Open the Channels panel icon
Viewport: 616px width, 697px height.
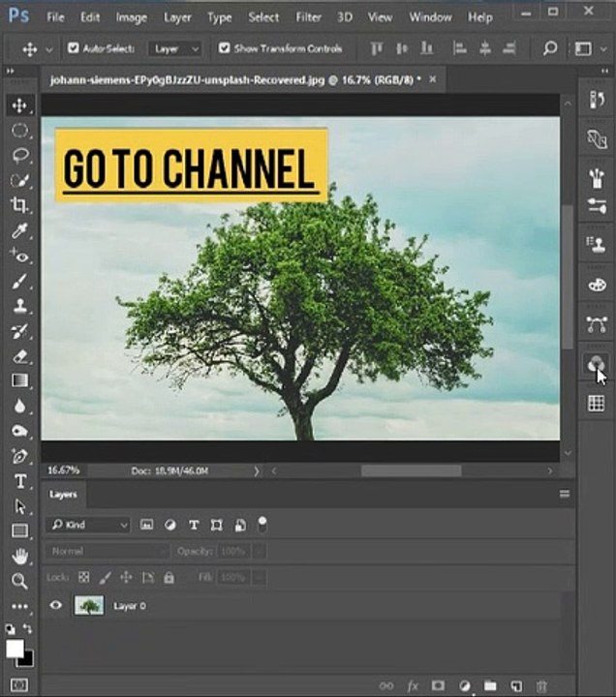[597, 364]
